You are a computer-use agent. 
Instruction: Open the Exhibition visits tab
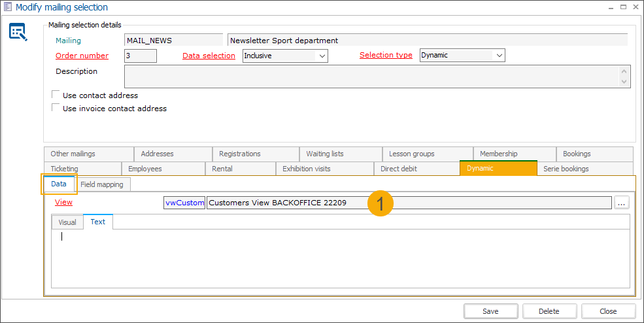(x=325, y=169)
